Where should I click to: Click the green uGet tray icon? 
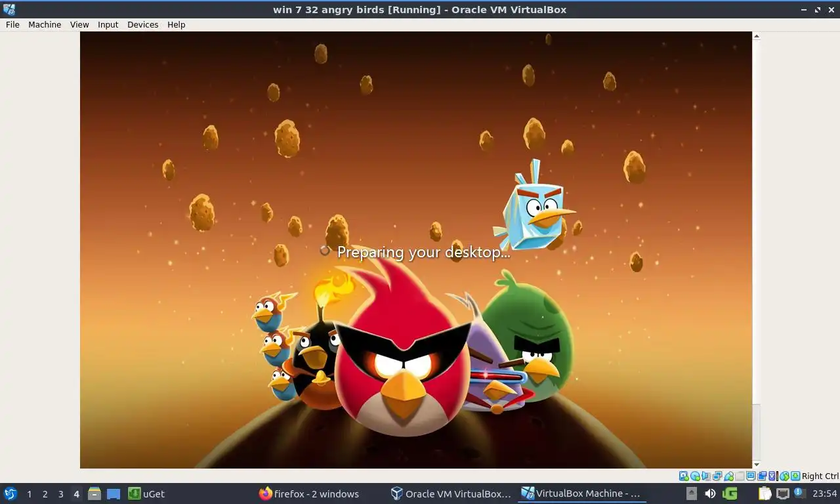tap(730, 493)
